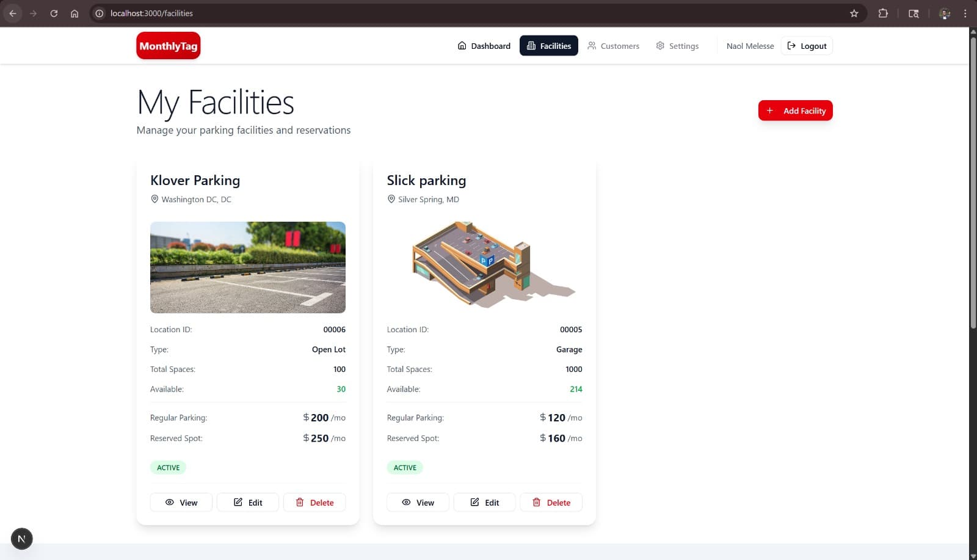Click the Slick parking card title
This screenshot has width=977, height=560.
point(426,180)
